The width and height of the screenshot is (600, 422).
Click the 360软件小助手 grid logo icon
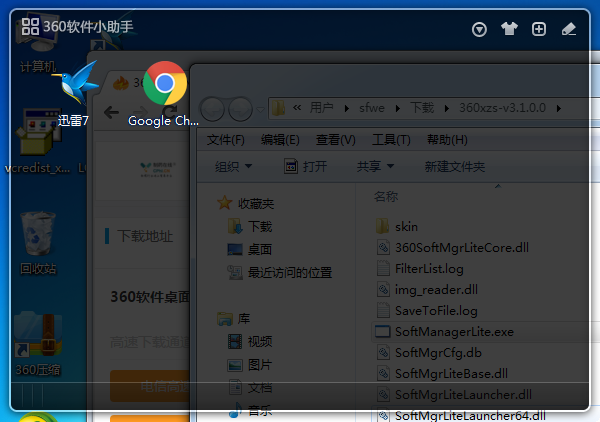[x=30, y=27]
